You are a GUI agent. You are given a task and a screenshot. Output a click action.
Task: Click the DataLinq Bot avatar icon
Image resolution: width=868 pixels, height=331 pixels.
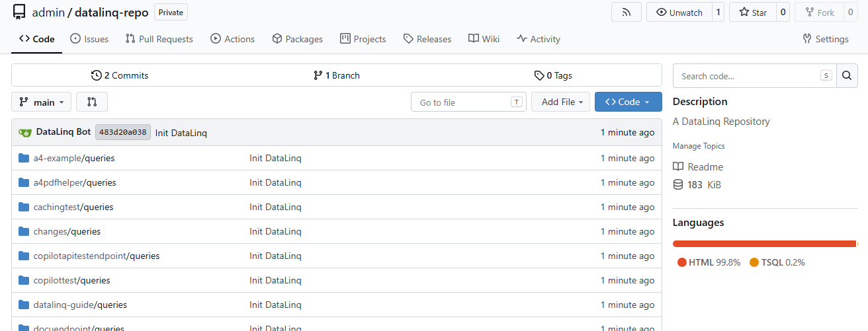point(25,132)
